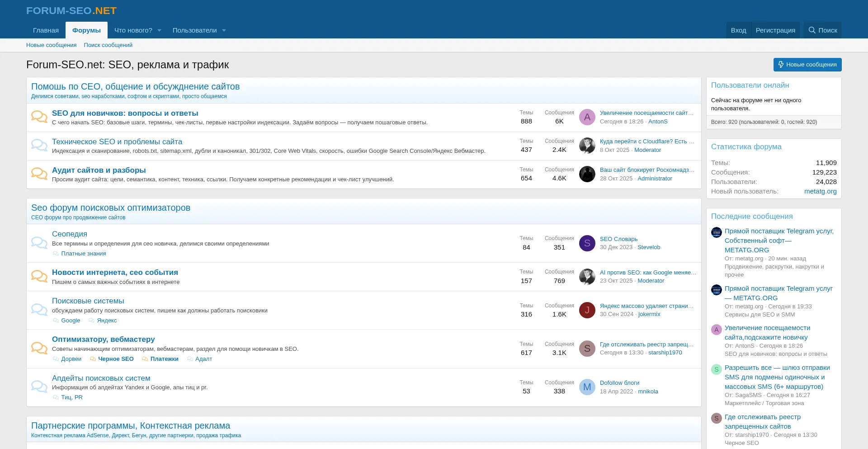
Task: Click the Вход login button
Action: click(x=738, y=30)
